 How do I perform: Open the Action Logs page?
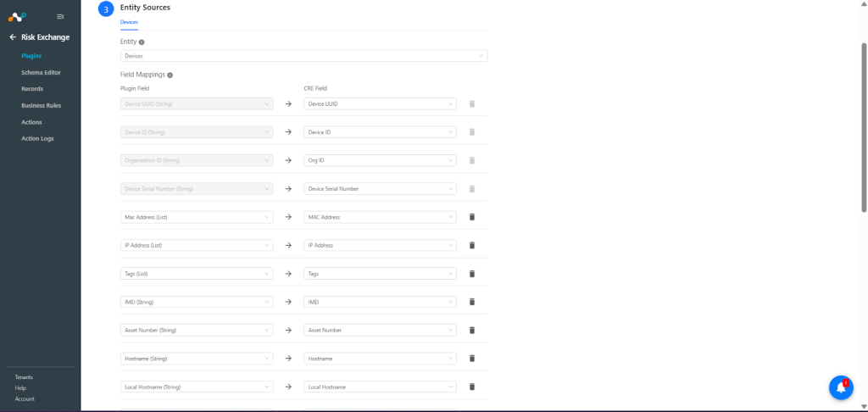37,138
